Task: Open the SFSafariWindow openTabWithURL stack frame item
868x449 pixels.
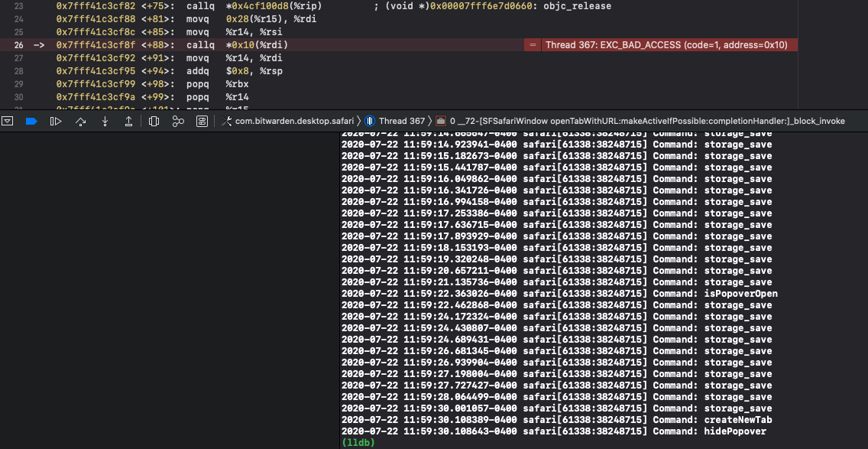Action: [648, 121]
